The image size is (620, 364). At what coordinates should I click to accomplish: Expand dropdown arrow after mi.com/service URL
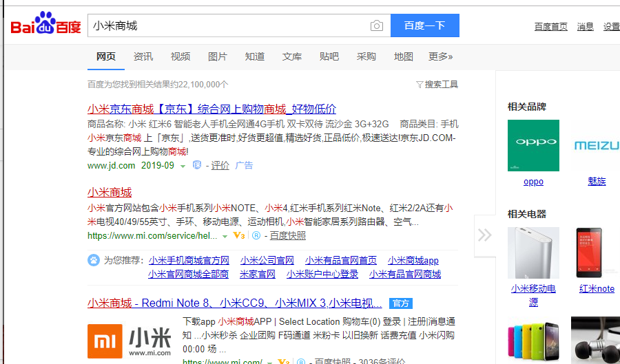[x=225, y=237]
